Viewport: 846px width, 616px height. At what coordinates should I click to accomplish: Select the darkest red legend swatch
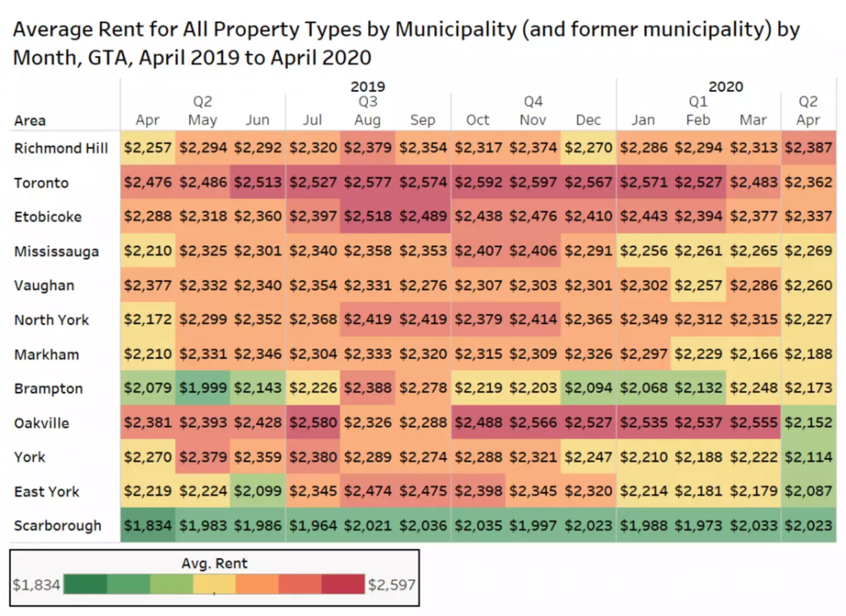pos(343,584)
